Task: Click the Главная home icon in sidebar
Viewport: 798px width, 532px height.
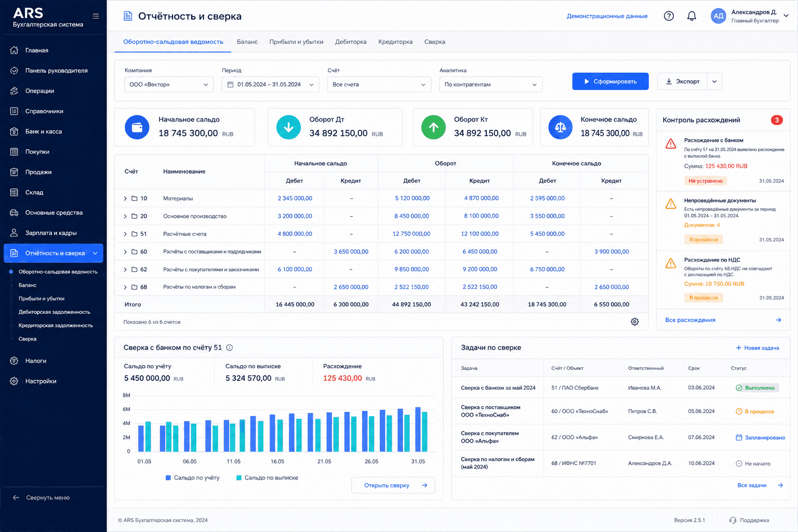Action: (14, 50)
